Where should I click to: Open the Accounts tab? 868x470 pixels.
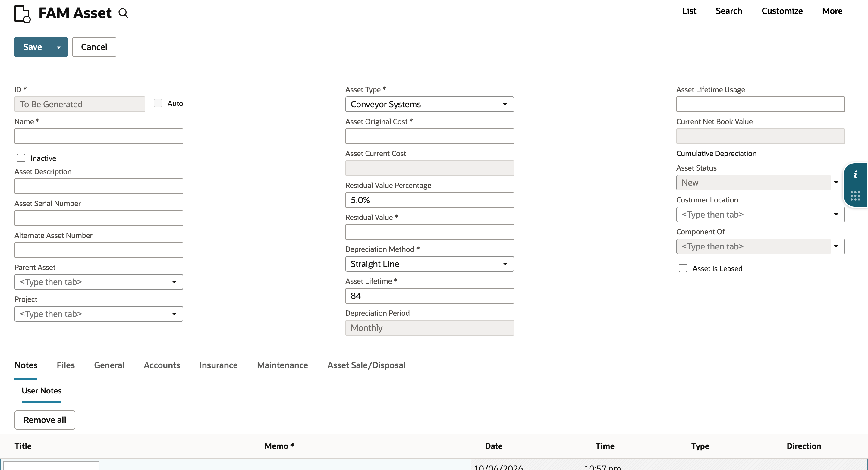(162, 365)
